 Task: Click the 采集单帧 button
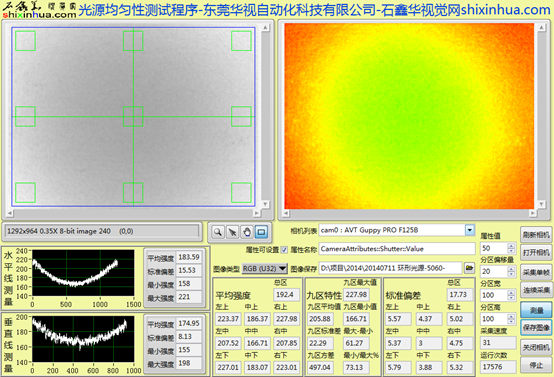[x=536, y=272]
